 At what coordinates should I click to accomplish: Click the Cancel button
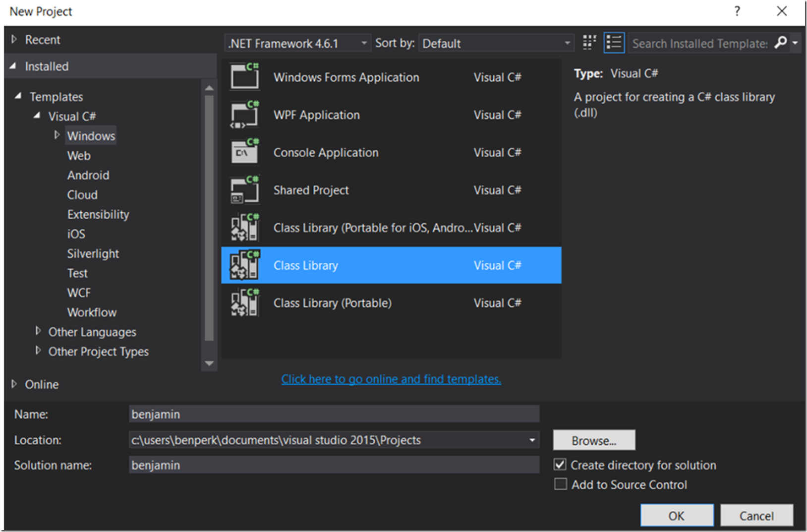click(756, 516)
